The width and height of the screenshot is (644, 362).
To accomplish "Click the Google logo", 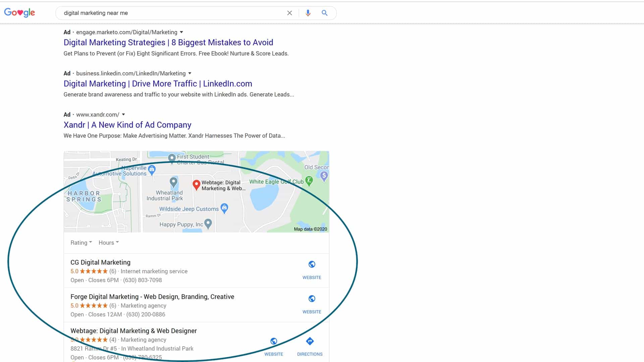I will 19,13.
